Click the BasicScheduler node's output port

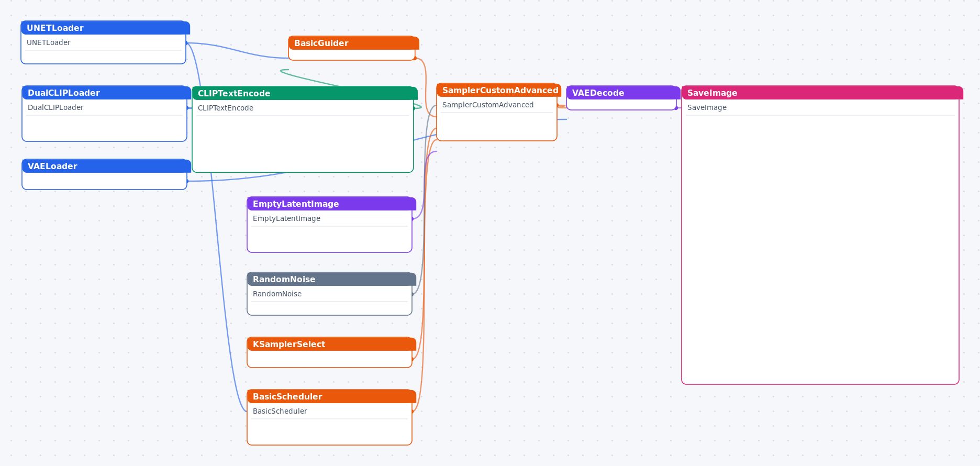click(x=413, y=412)
